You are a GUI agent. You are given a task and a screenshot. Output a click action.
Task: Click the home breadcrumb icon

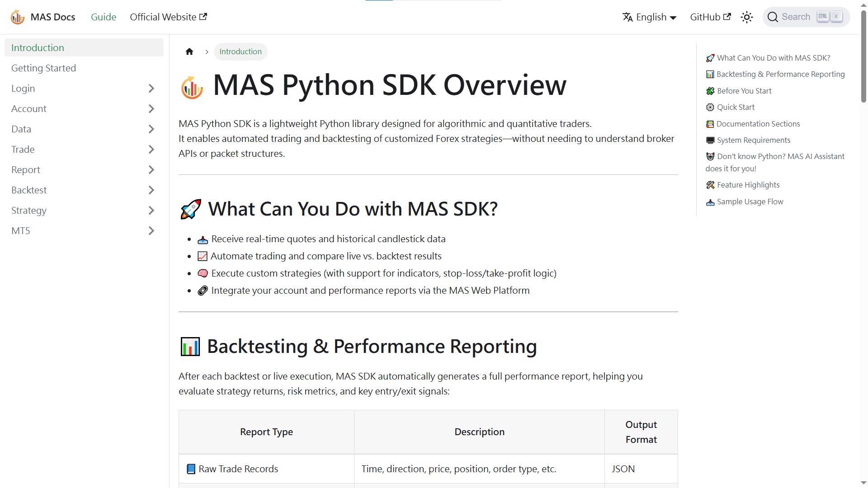point(189,52)
